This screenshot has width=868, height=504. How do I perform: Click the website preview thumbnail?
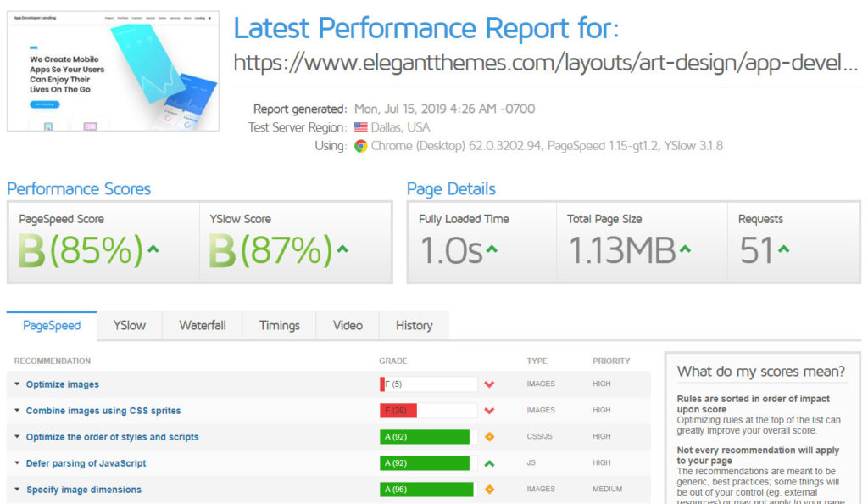[113, 71]
